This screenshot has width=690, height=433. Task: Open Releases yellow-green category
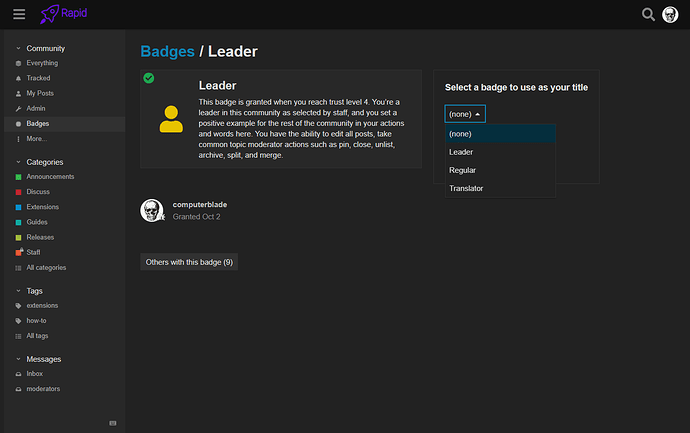pos(40,237)
